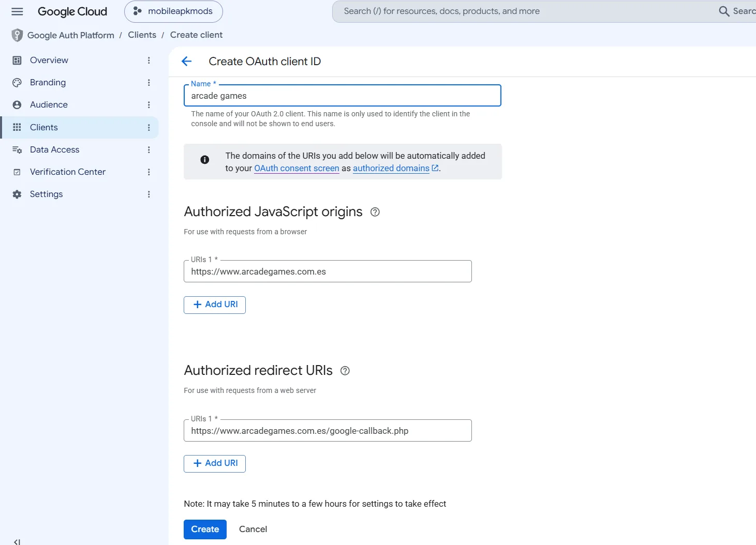756x545 pixels.
Task: Select Clients in the sidebar
Action: (x=79, y=127)
